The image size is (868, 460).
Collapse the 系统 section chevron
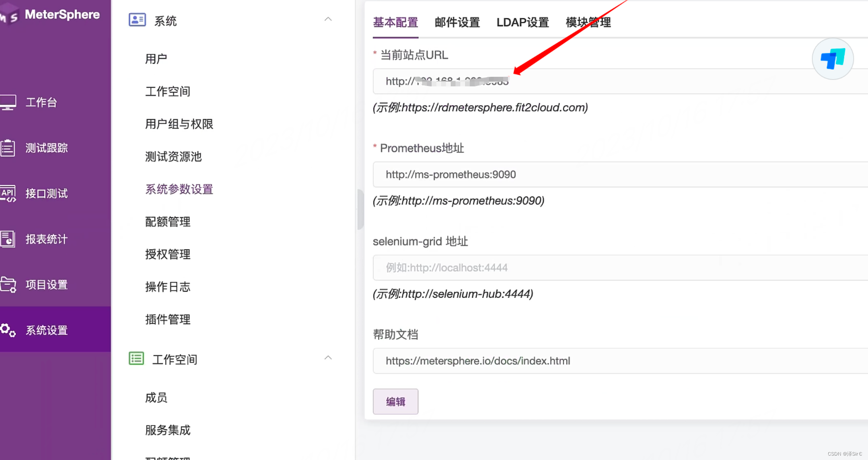328,19
